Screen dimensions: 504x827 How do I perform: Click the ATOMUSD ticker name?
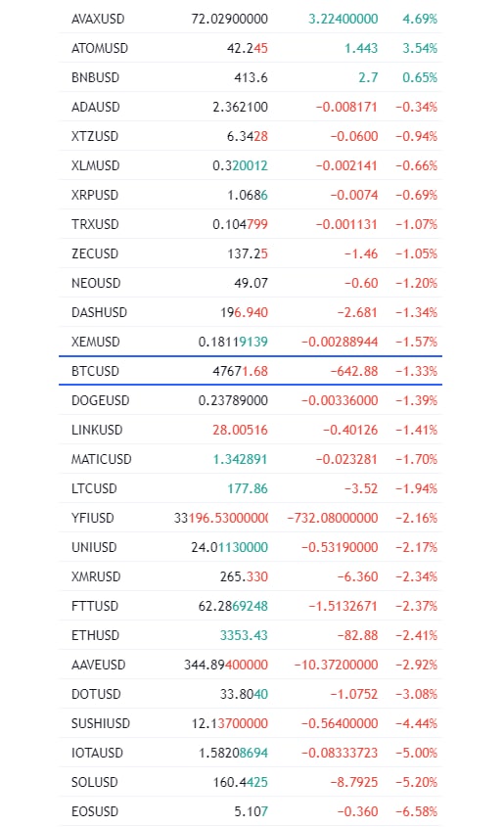coord(100,49)
